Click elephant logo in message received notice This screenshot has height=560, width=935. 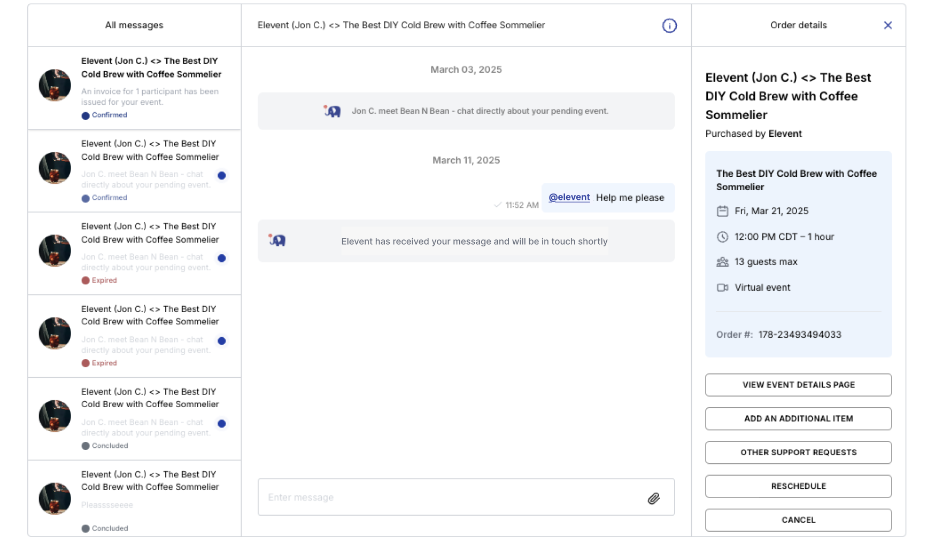click(277, 240)
